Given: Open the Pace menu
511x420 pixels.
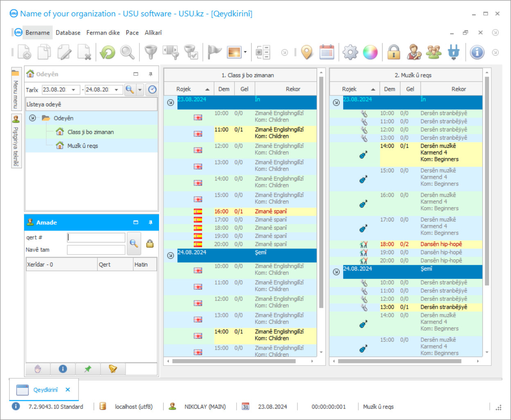Looking at the screenshot, I should coord(132,33).
